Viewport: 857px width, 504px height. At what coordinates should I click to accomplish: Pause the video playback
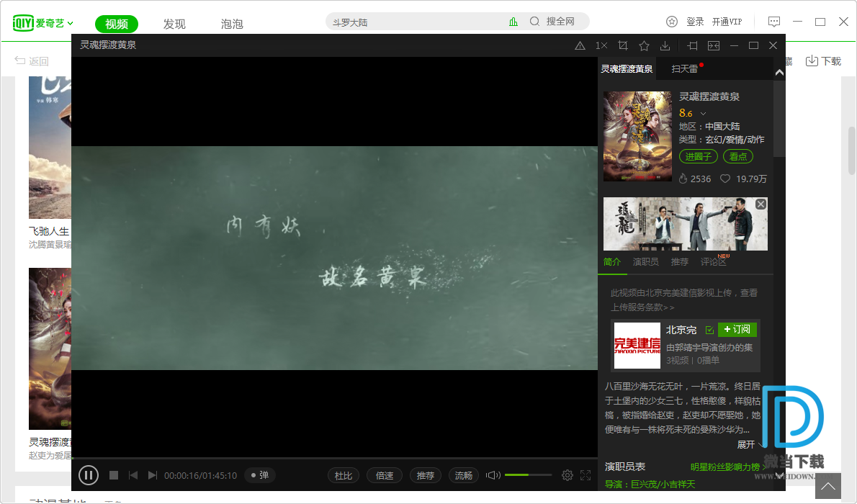pos(89,475)
